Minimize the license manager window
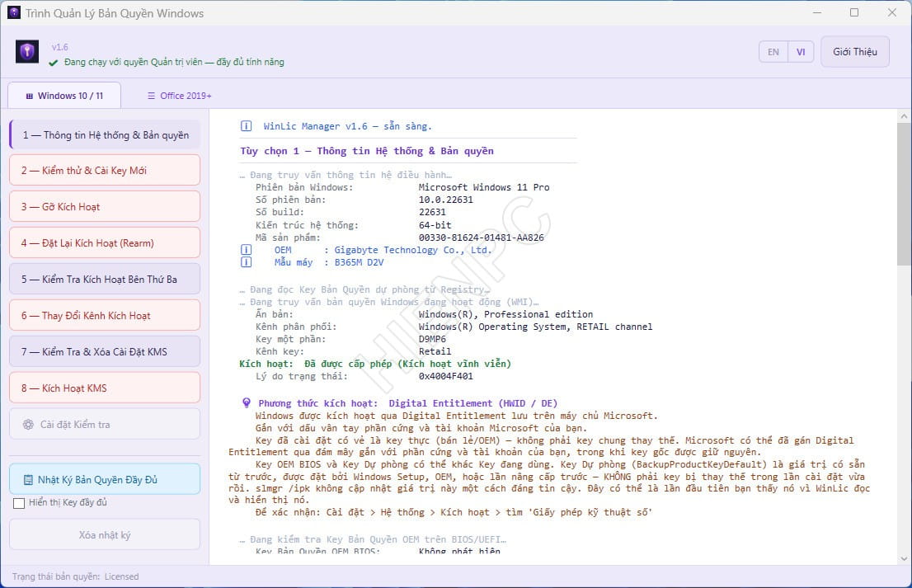This screenshot has height=588, width=912. tap(817, 12)
